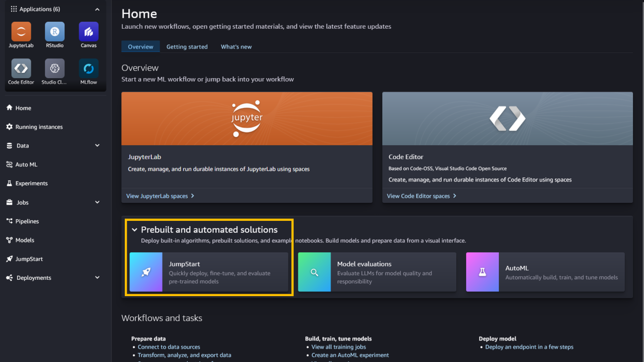Open the JumpStart card title

point(184,264)
